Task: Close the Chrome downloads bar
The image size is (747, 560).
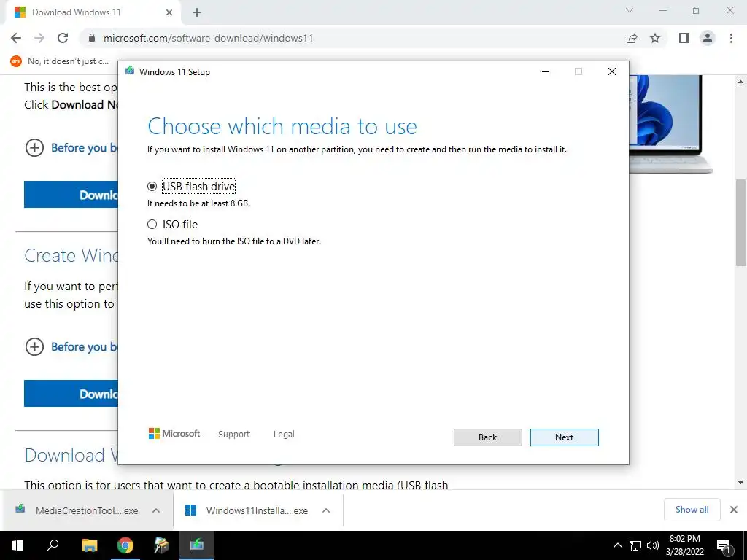Action: [734, 510]
